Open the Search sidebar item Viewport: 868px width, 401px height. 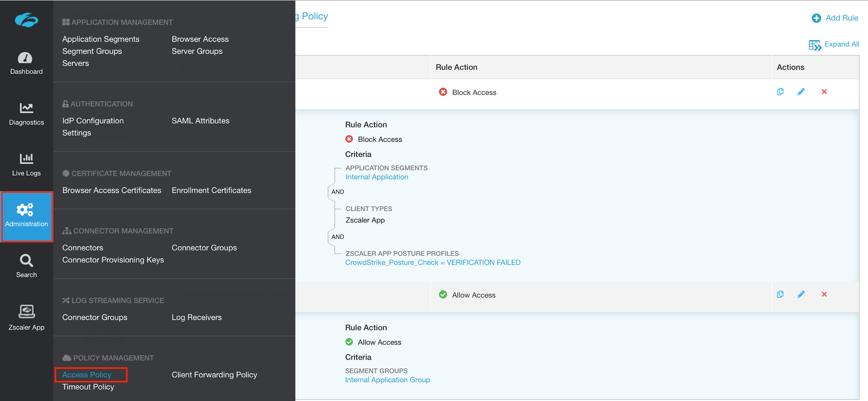[x=26, y=266]
